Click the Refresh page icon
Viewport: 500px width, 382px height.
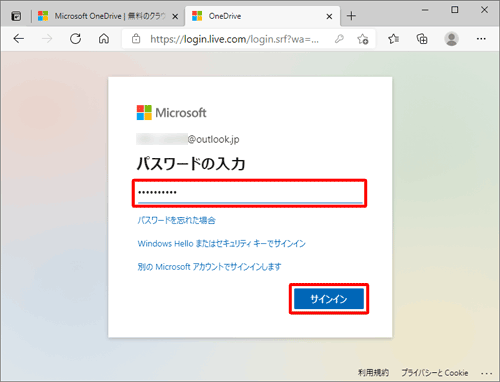(x=76, y=39)
